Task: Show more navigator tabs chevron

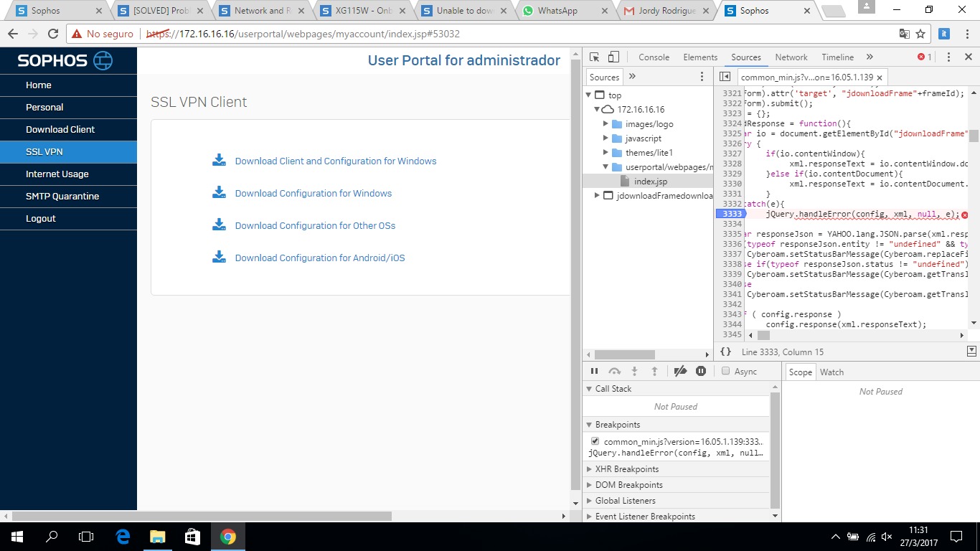Action: pos(632,77)
